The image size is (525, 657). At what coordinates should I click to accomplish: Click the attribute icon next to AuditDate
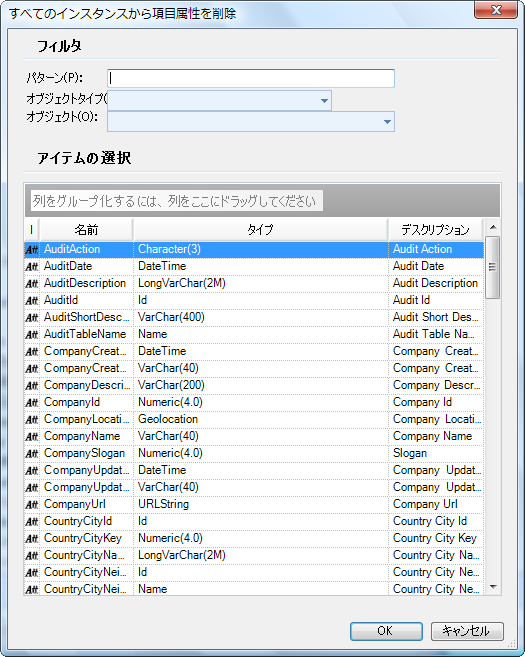pyautogui.click(x=31, y=266)
